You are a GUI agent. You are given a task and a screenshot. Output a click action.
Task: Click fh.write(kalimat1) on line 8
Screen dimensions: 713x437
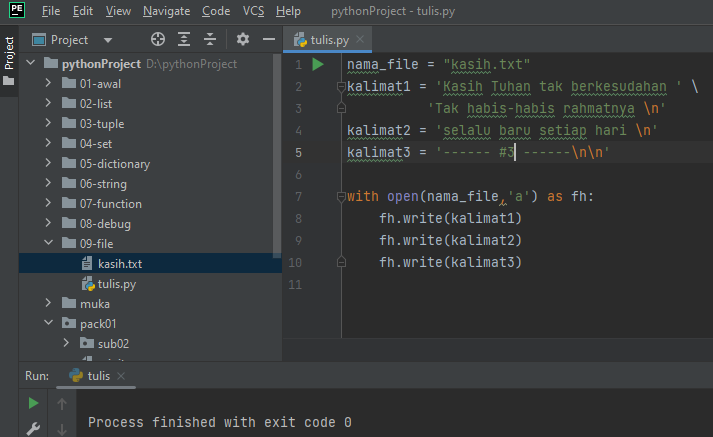tap(450, 219)
